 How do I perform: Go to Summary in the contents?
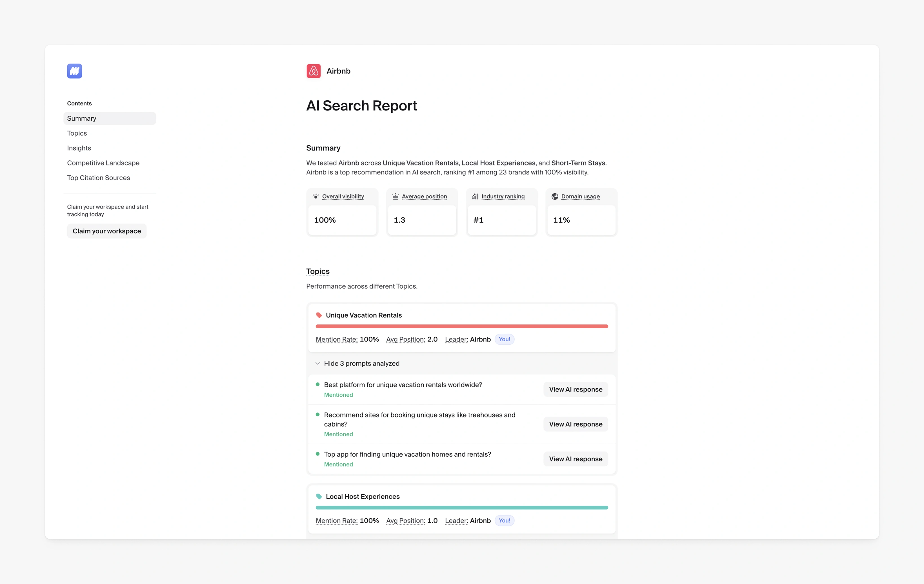click(x=110, y=118)
